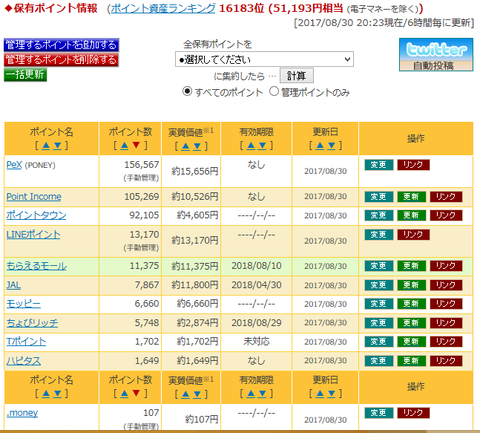Click the 156,567 points value

(142, 164)
